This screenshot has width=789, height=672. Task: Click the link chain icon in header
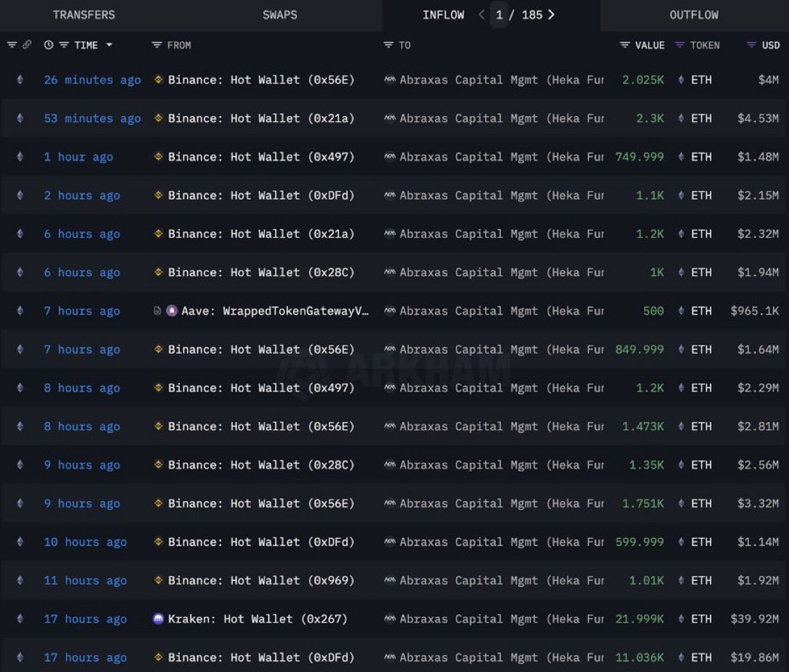27,45
